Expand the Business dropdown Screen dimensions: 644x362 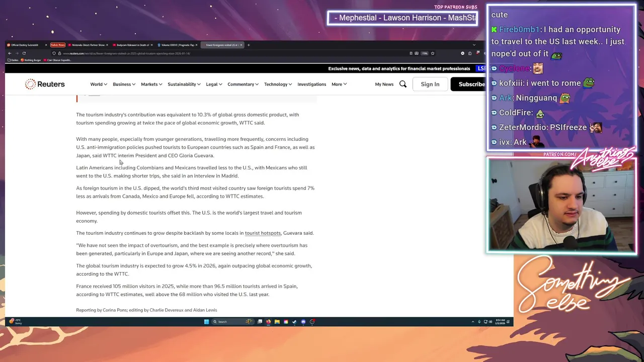tap(124, 84)
